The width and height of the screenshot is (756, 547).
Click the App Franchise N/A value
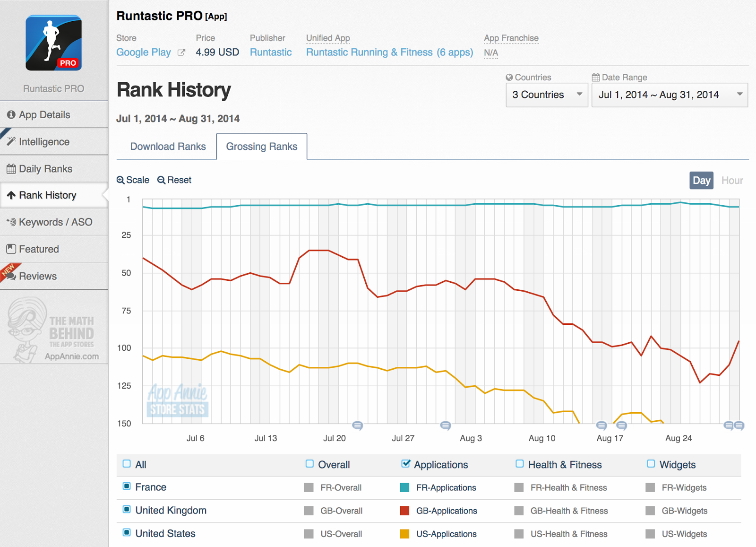(491, 53)
